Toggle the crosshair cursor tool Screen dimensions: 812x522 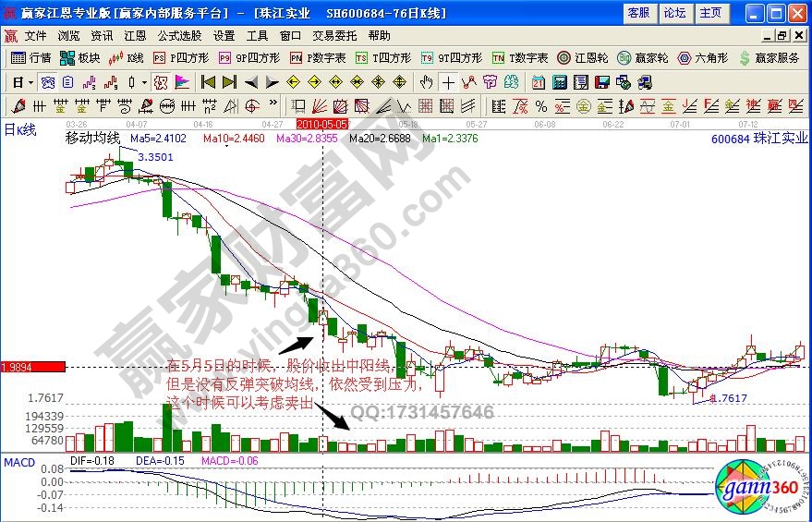[x=448, y=81]
